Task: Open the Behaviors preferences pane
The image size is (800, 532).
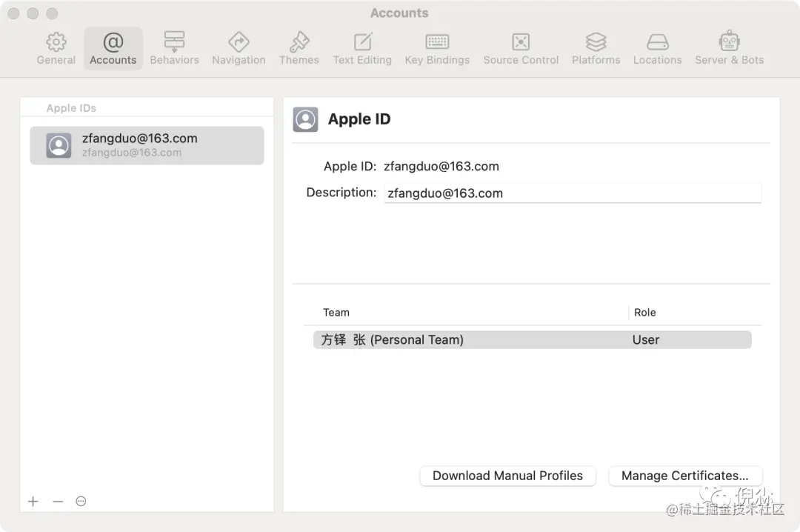Action: coord(174,49)
